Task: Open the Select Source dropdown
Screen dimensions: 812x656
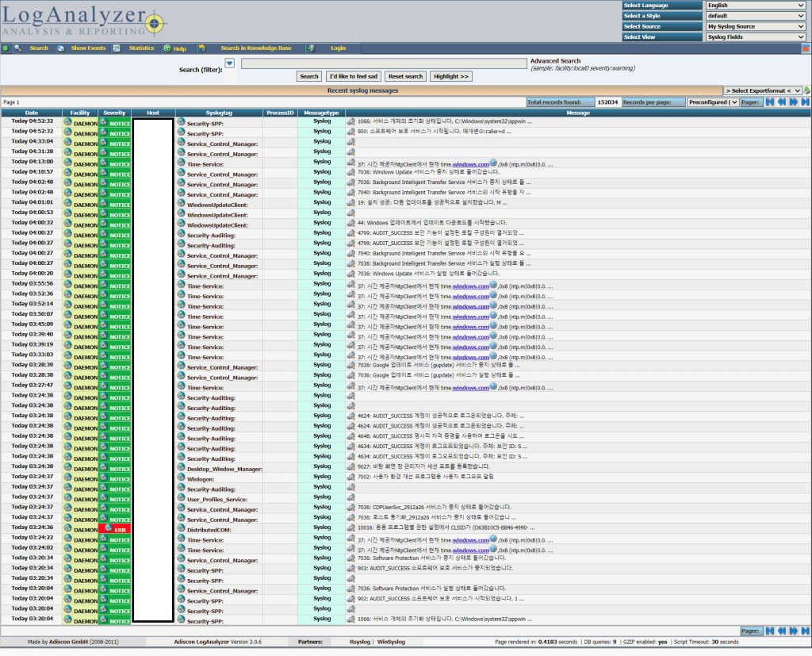Action: point(756,26)
